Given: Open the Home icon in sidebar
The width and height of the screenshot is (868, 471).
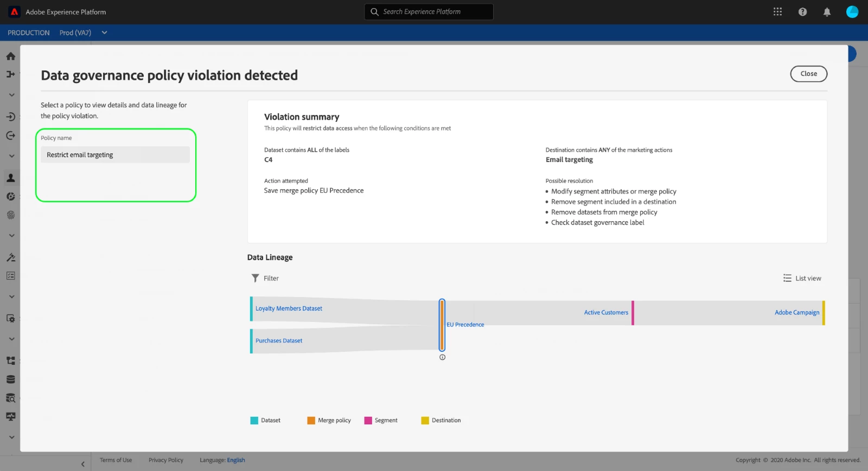Looking at the screenshot, I should pyautogui.click(x=10, y=56).
